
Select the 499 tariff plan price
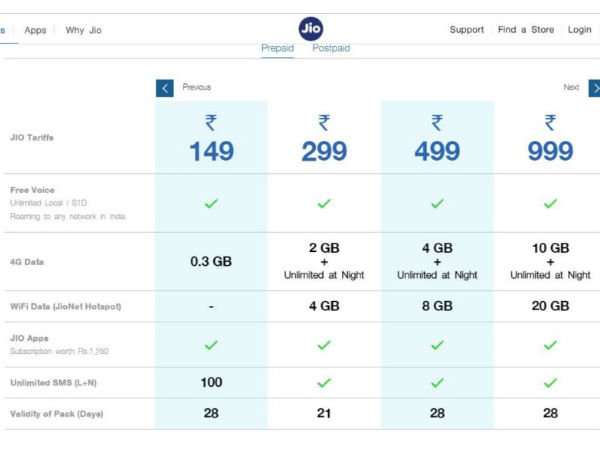[437, 151]
